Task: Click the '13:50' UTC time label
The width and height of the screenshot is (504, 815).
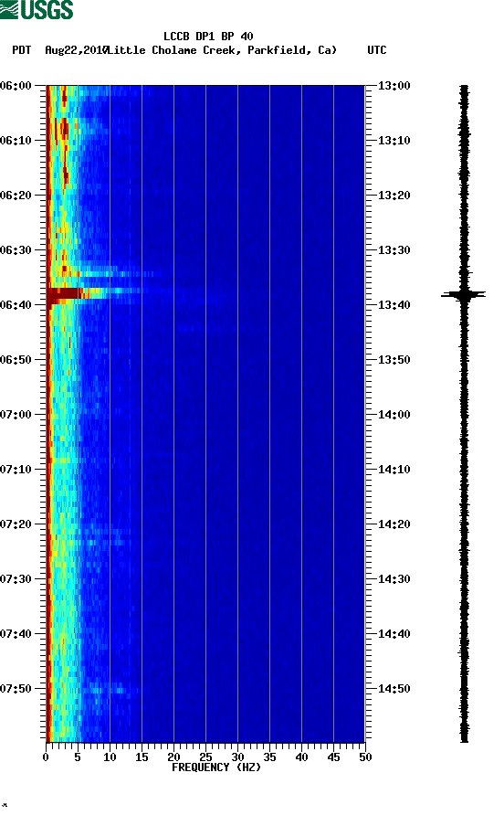Action: pos(394,360)
